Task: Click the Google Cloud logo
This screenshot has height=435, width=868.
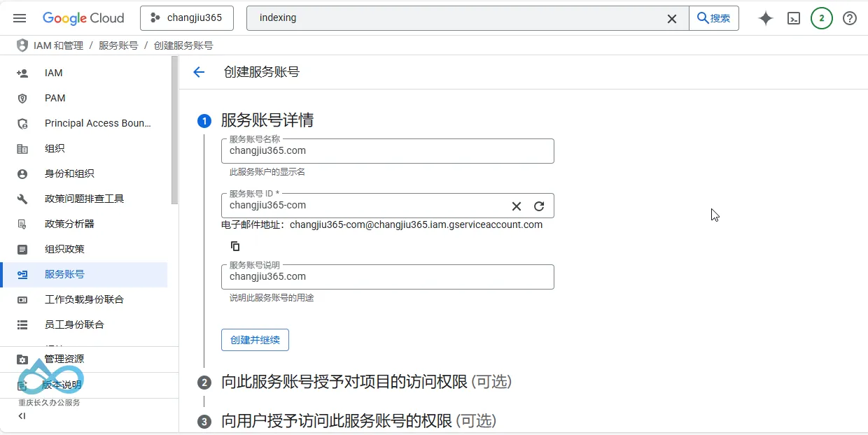Action: click(x=83, y=18)
